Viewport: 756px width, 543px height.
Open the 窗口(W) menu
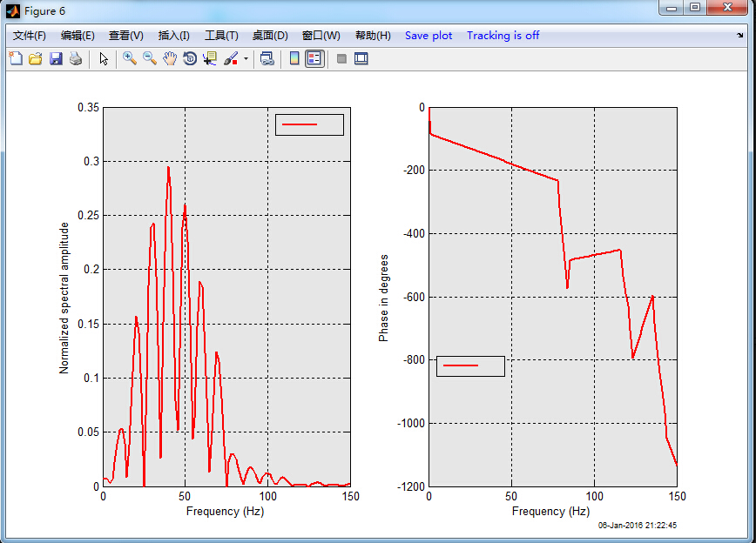coord(321,36)
